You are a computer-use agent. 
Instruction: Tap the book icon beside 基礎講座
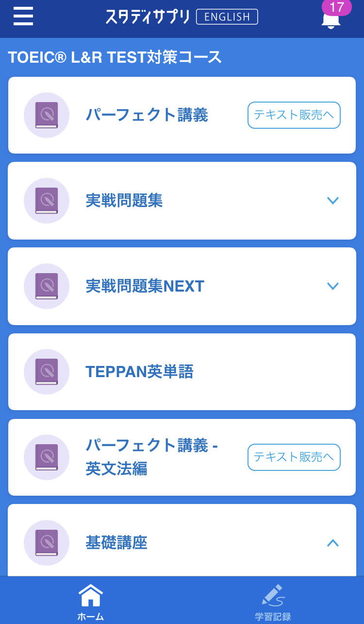[x=47, y=543]
